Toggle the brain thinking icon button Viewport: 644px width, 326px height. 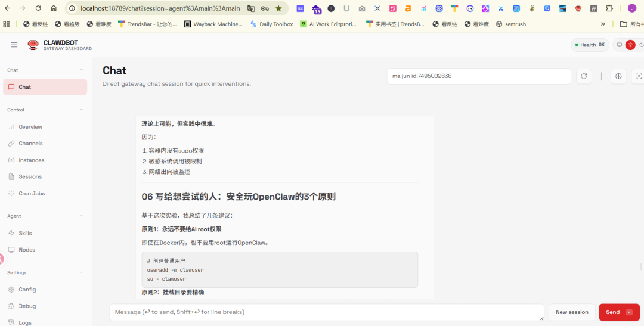pyautogui.click(x=618, y=76)
